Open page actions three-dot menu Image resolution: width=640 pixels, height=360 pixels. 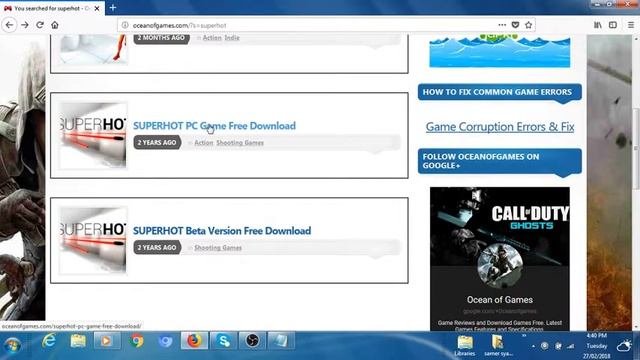(502, 25)
